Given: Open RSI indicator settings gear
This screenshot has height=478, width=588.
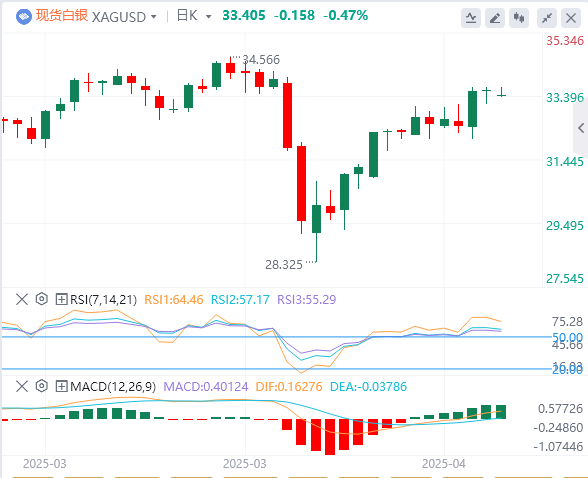Looking at the screenshot, I should pos(42,299).
